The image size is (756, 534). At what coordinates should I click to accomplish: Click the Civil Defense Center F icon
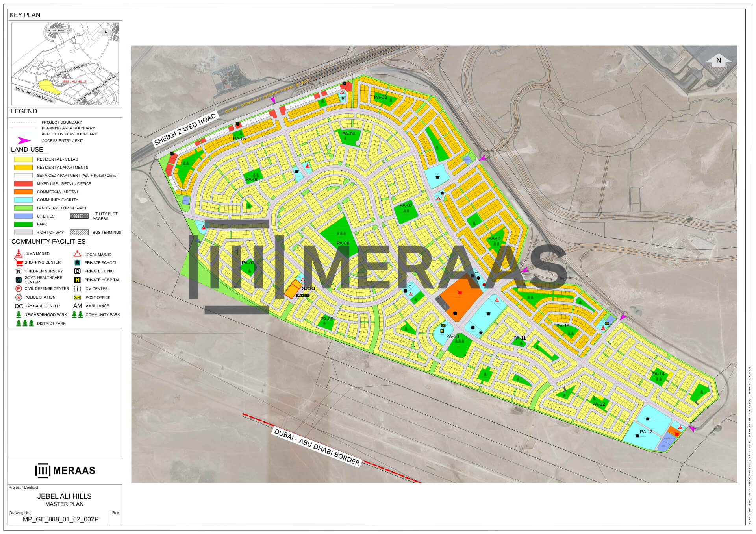(19, 288)
